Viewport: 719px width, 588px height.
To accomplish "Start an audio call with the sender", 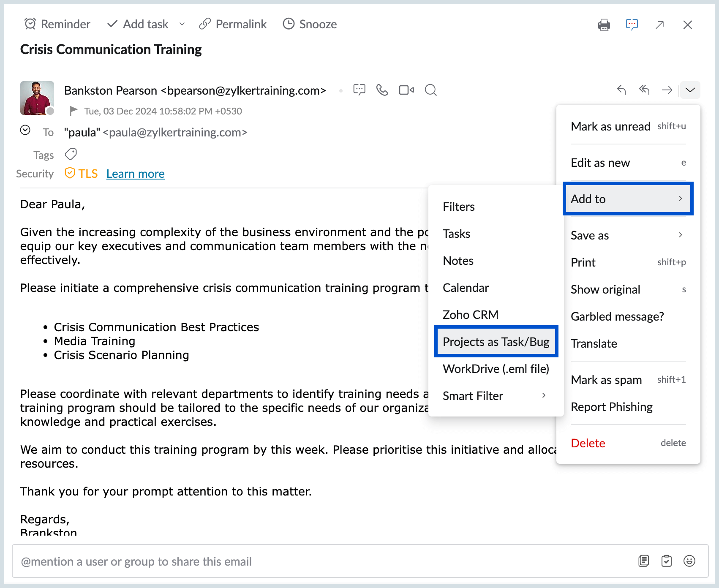I will point(382,90).
